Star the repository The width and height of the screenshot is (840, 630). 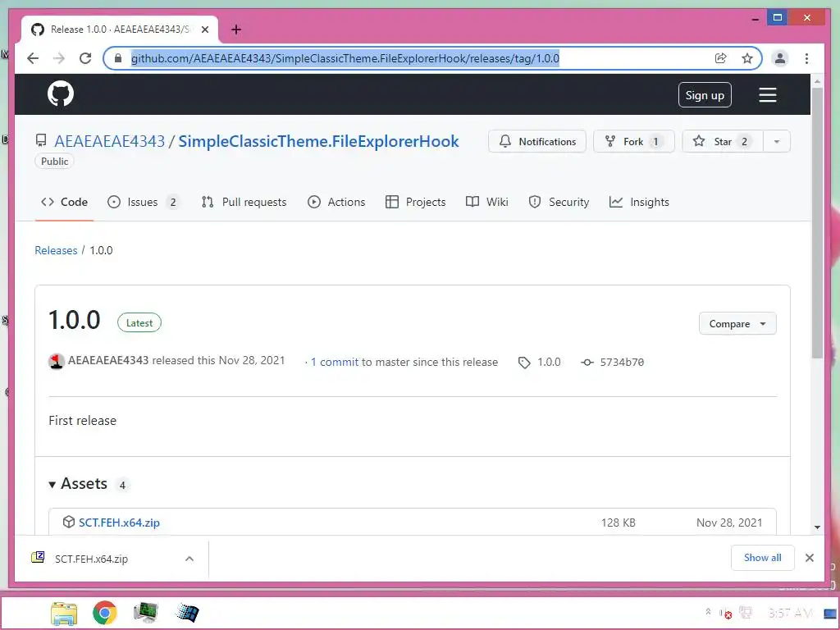pyautogui.click(x=723, y=141)
